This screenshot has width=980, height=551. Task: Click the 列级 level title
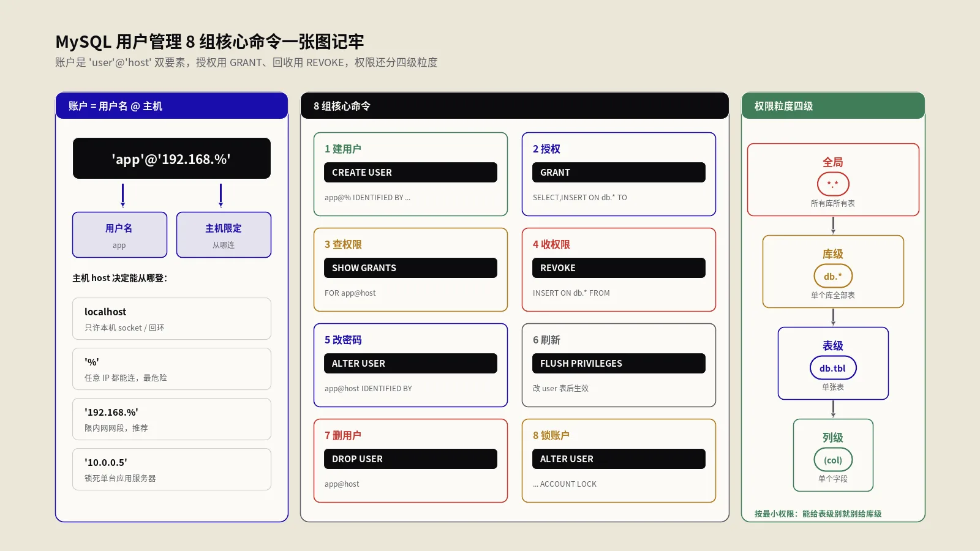coord(833,438)
